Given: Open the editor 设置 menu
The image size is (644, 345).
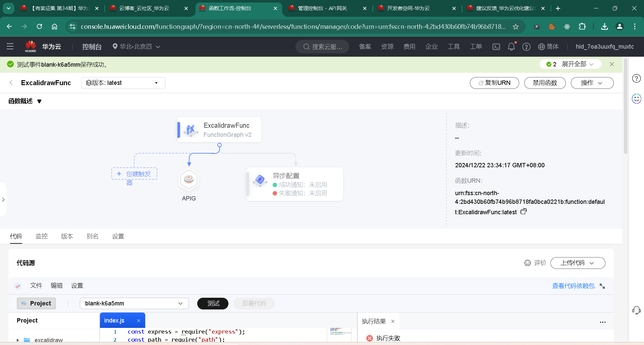Looking at the screenshot, I should [x=77, y=286].
